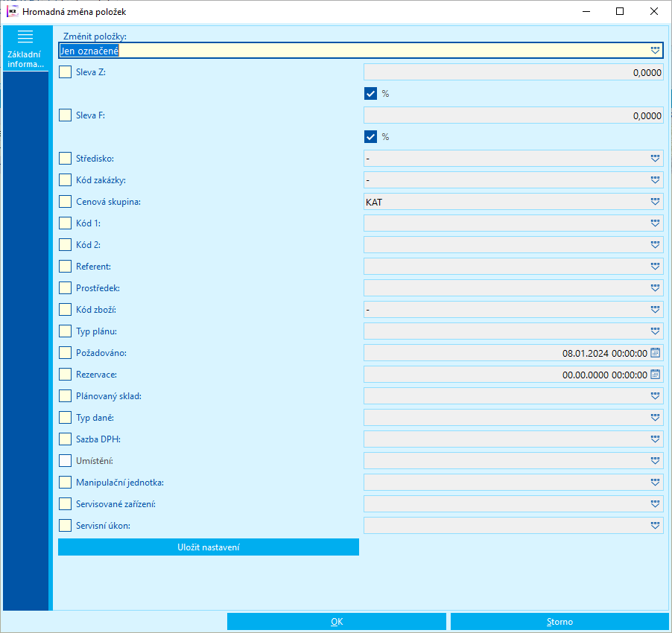The image size is (672, 633).
Task: Open the Kód zakázky dropdown list
Action: pyautogui.click(x=655, y=180)
